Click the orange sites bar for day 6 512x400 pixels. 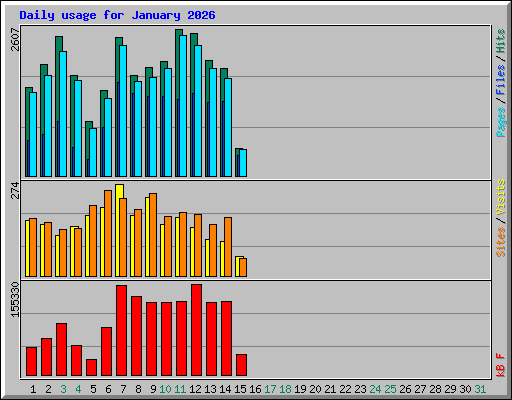click(x=108, y=233)
